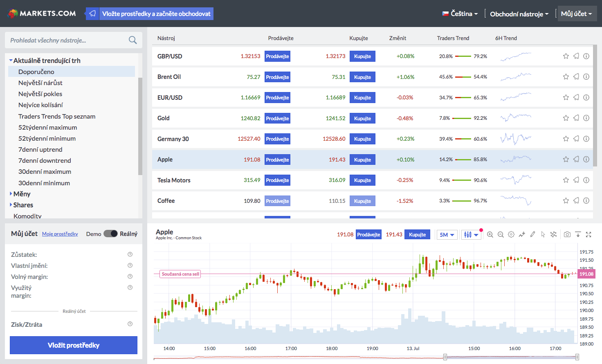Take a chart snapshot with camera icon
The width and height of the screenshot is (602, 364).
567,234
